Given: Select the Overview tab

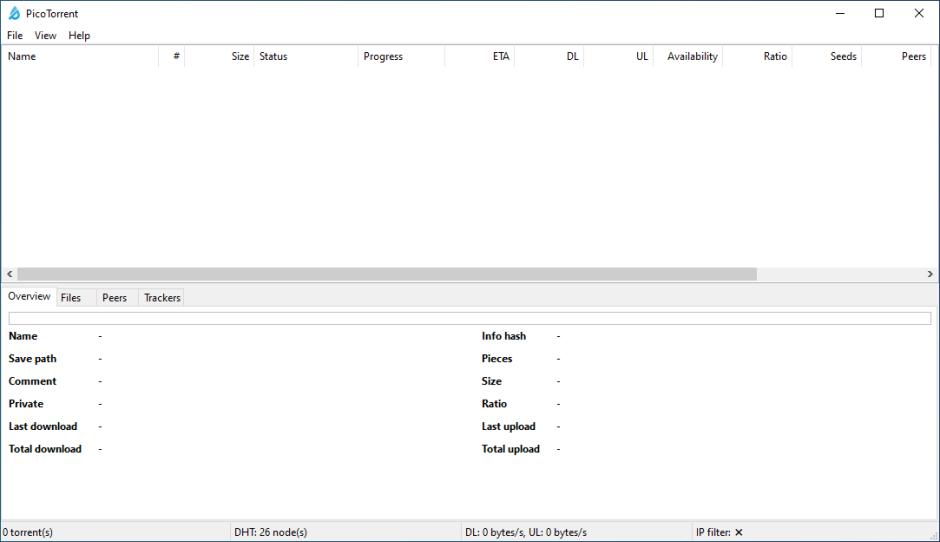Looking at the screenshot, I should coord(29,297).
